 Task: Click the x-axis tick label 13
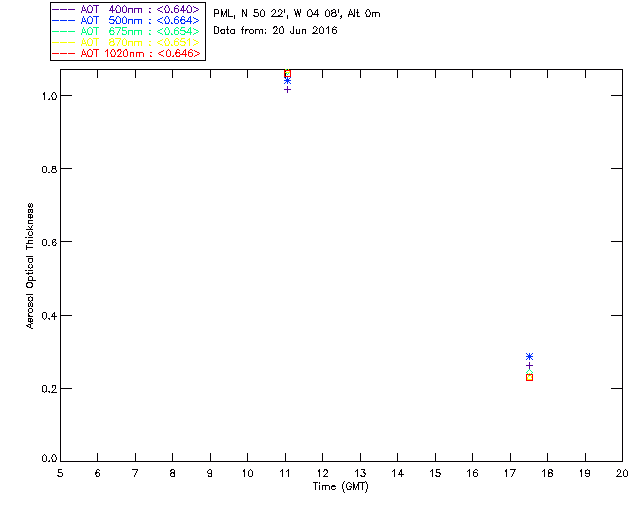click(x=360, y=473)
